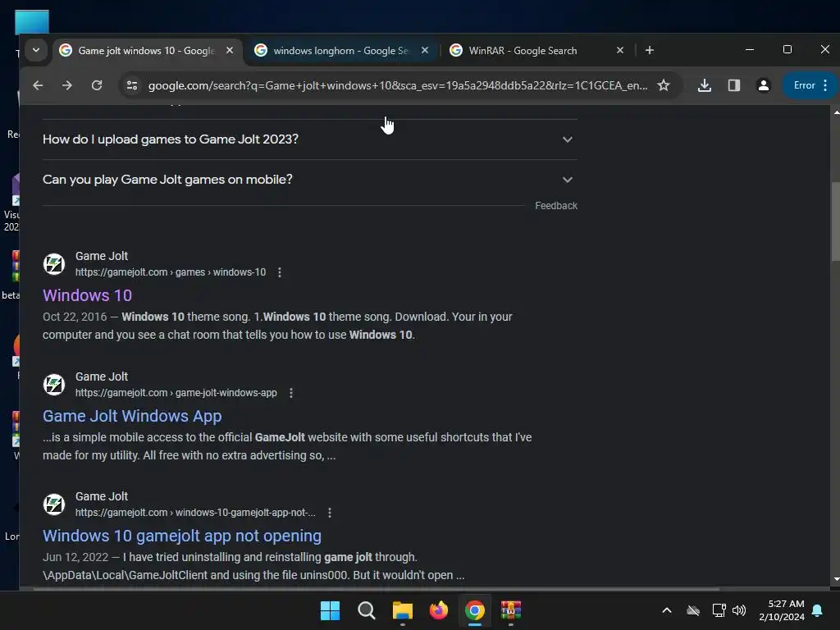840x630 pixels.
Task: Expand 'Can you play Game Jolt games on mobile?'
Action: click(x=309, y=180)
